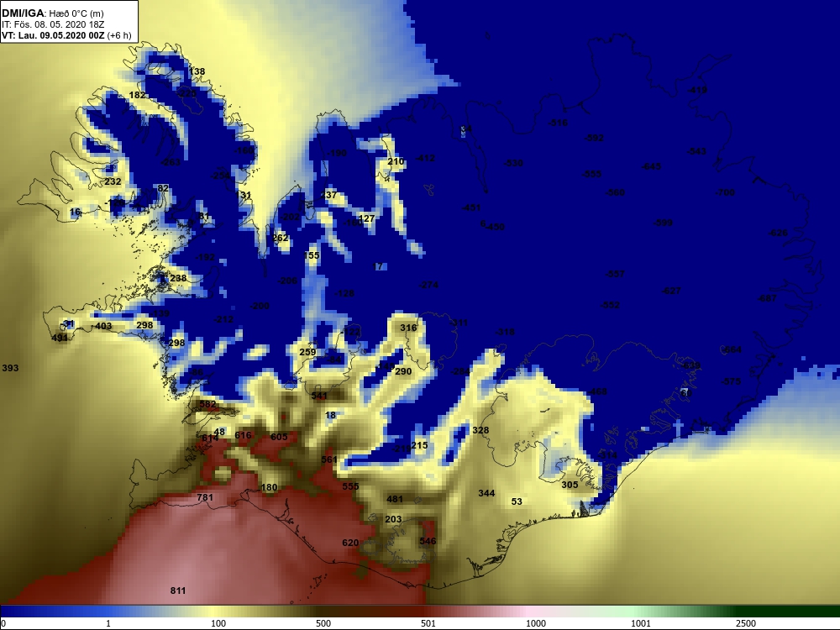840x630 pixels.
Task: Select the 'IT: Fös. 08. 05. 2020 18Z' line
Action: coord(53,24)
